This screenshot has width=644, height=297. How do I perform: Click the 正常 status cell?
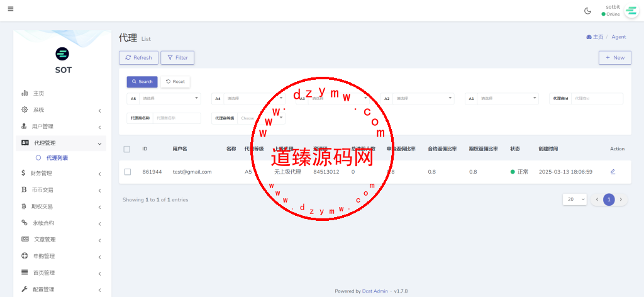519,172
